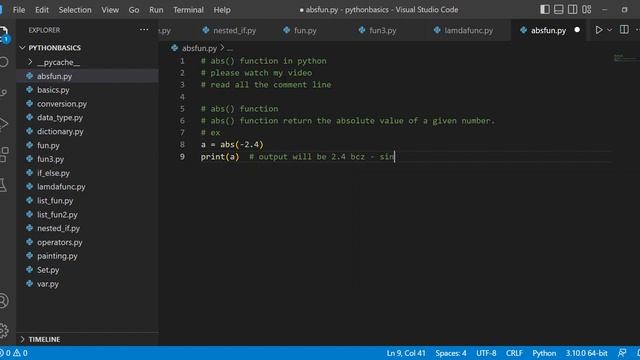Change indentation via Spaces: 4

tap(451, 353)
